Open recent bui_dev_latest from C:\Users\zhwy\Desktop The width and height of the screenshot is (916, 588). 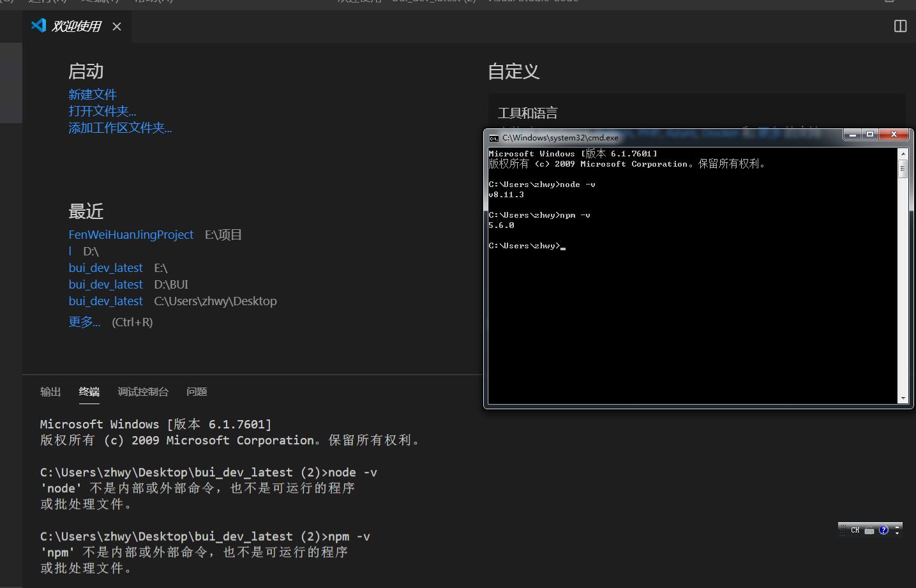(106, 301)
